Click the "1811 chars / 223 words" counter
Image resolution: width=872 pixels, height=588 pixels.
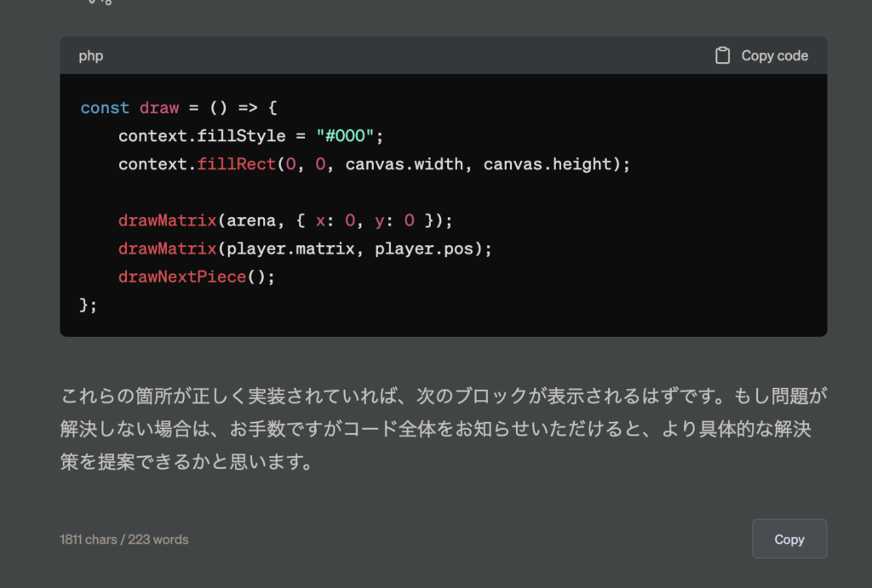coord(124,539)
